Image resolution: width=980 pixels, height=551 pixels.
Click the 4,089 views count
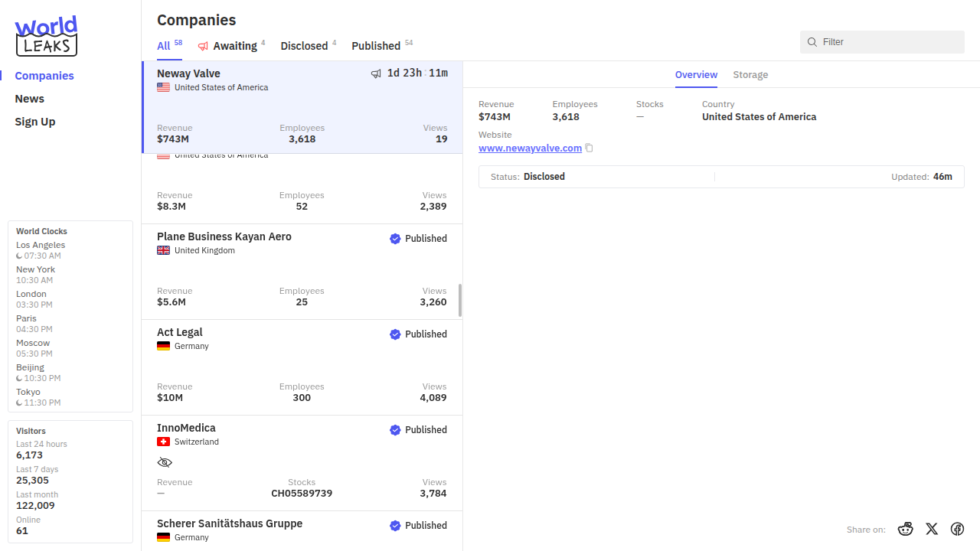(x=433, y=398)
